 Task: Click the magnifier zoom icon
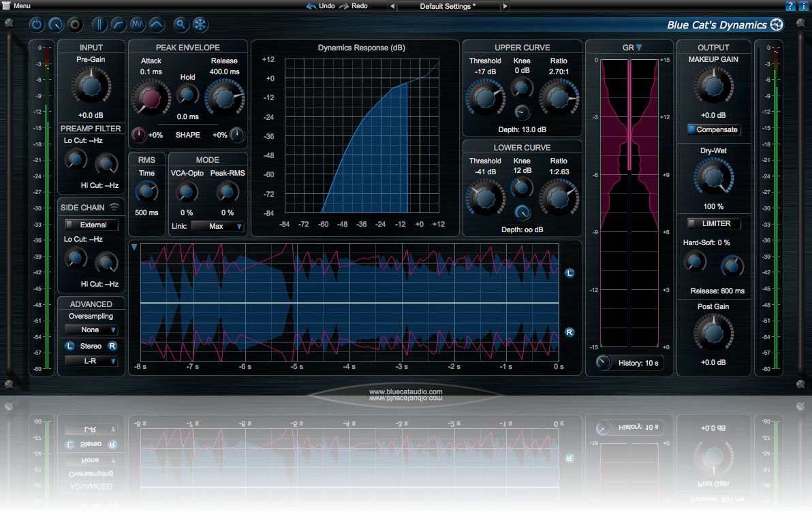pyautogui.click(x=181, y=25)
